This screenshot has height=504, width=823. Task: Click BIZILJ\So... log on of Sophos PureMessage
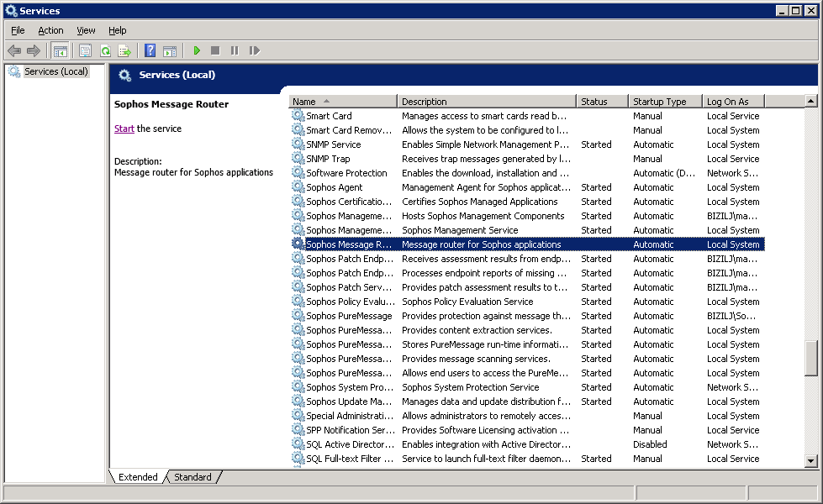click(731, 316)
